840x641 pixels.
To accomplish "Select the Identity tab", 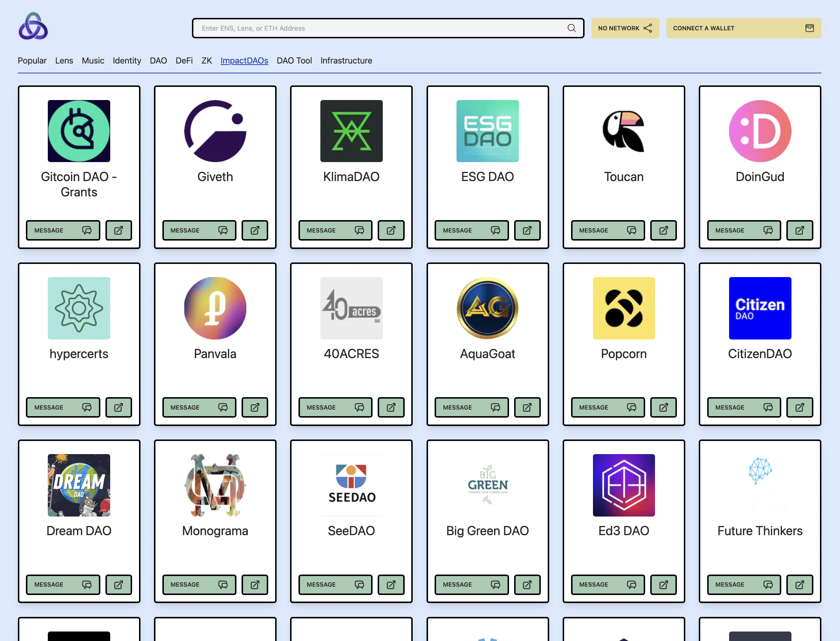I will coord(127,60).
